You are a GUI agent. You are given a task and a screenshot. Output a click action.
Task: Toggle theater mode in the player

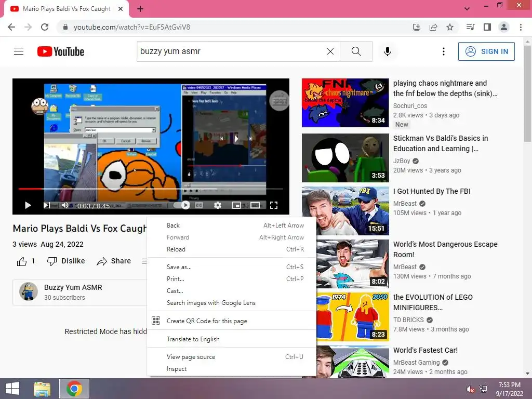pos(255,205)
